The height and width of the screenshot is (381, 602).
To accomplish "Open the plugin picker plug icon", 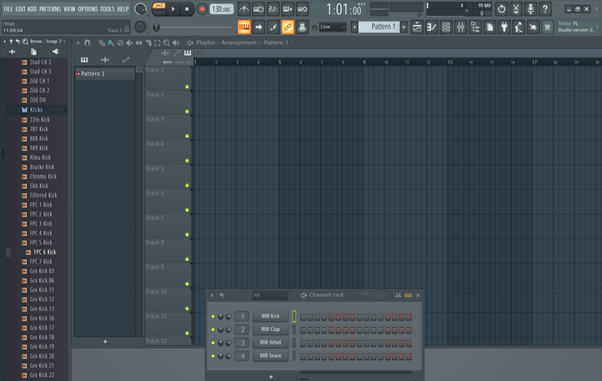I will [x=504, y=27].
